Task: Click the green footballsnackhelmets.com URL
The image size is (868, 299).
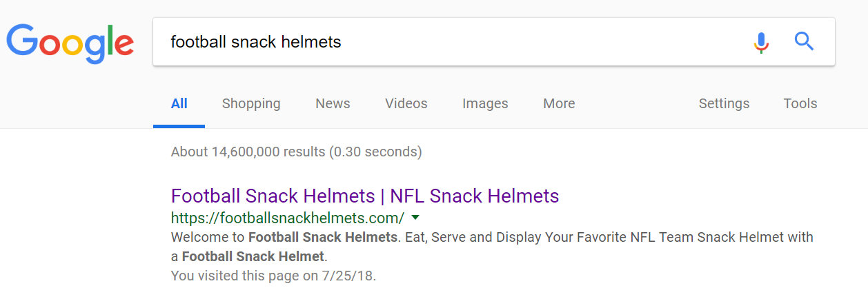Action: [287, 218]
